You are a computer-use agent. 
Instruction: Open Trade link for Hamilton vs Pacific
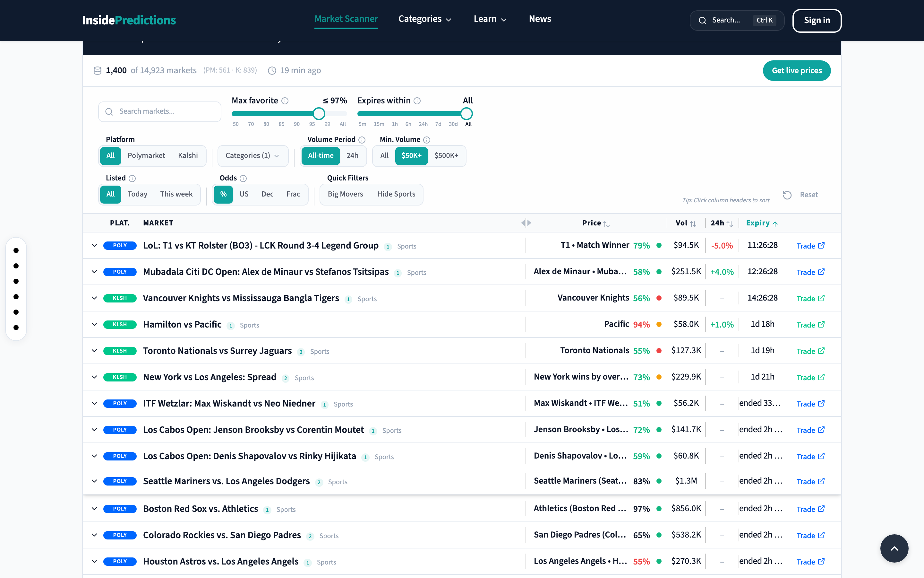coord(811,325)
